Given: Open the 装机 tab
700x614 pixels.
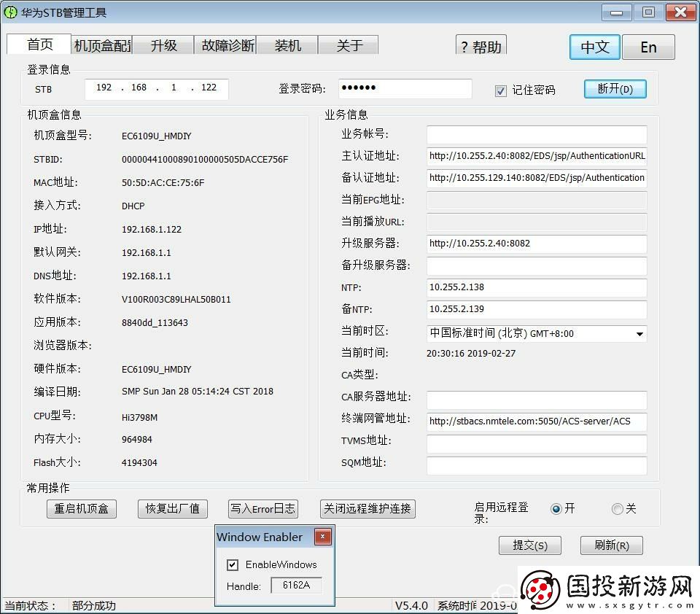Looking at the screenshot, I should pyautogui.click(x=287, y=45).
